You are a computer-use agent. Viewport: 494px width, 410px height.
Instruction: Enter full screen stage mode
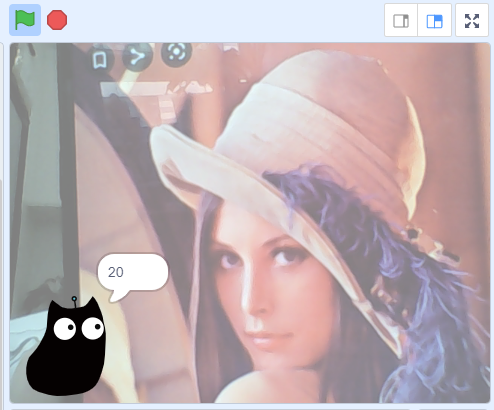click(472, 21)
